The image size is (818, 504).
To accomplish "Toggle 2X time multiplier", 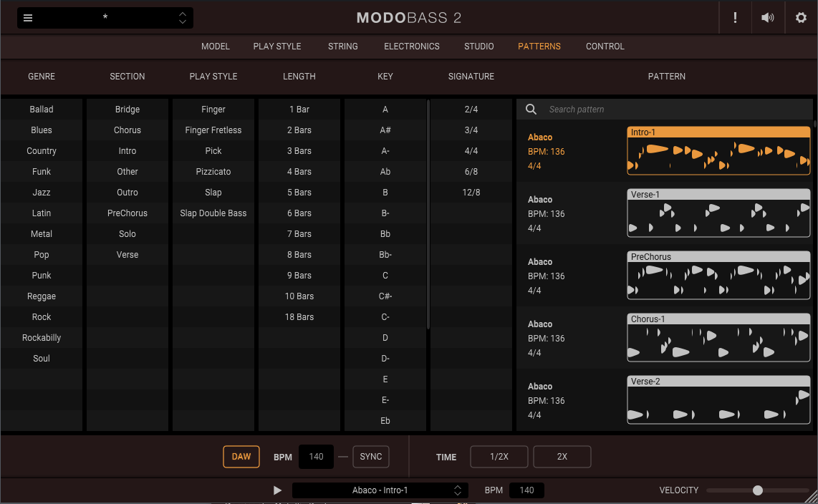I will tap(562, 457).
